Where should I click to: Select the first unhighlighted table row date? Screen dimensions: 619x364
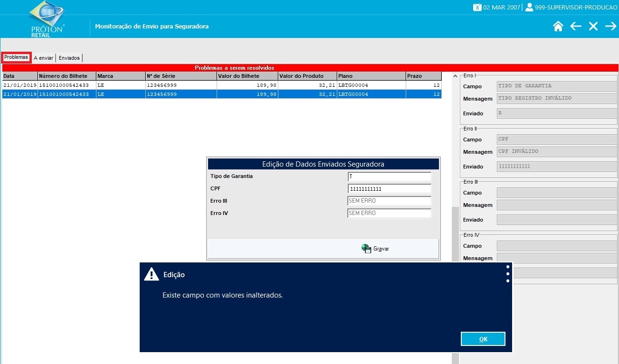pos(20,85)
